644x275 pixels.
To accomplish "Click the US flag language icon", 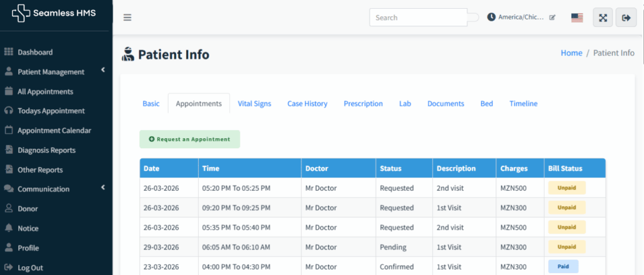I will click(577, 18).
